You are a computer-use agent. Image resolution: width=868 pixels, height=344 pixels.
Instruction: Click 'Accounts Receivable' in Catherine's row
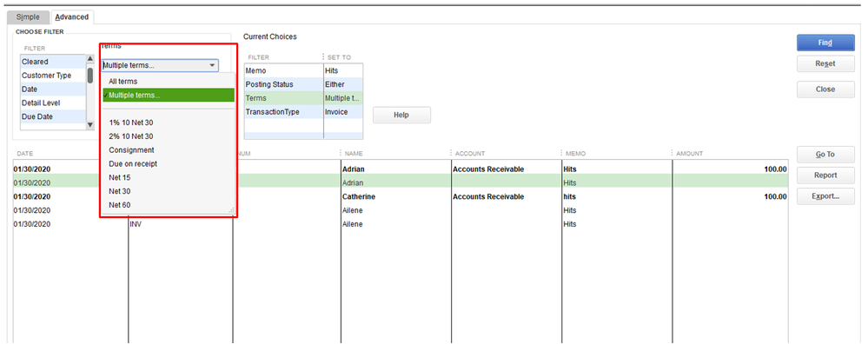pos(488,196)
